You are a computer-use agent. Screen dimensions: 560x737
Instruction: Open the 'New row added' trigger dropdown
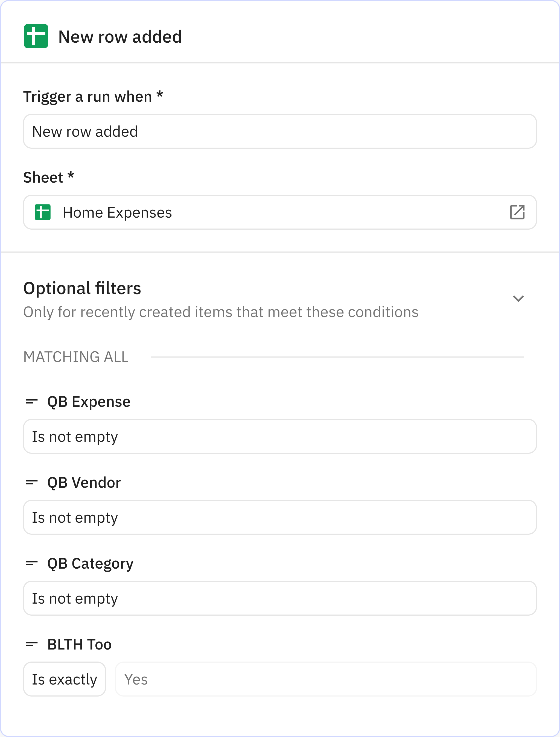280,131
